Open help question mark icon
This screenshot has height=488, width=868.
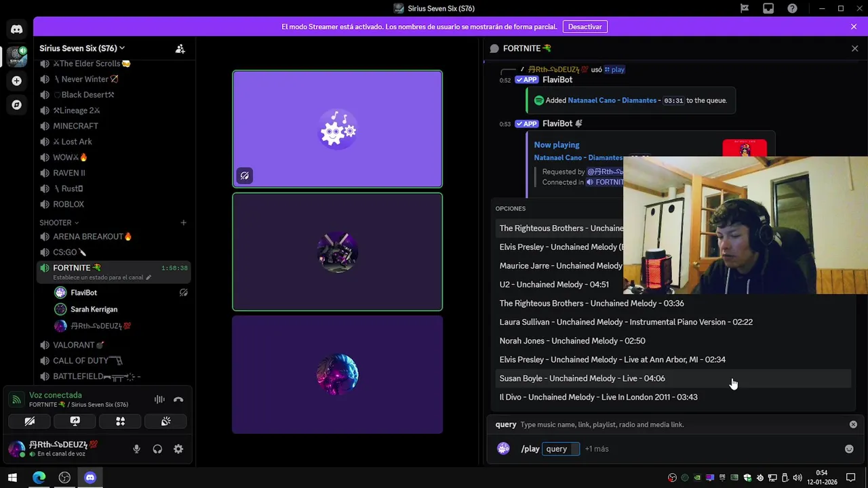792,8
